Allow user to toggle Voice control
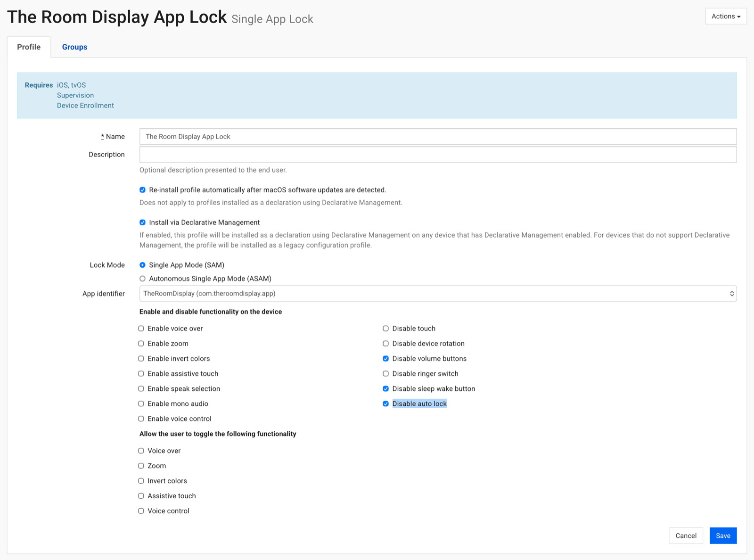This screenshot has height=560, width=754. [141, 511]
